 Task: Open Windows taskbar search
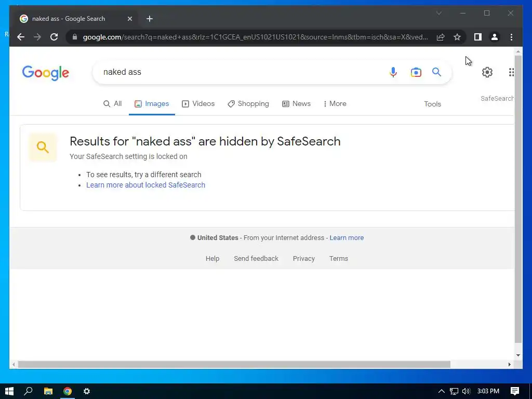click(x=28, y=391)
